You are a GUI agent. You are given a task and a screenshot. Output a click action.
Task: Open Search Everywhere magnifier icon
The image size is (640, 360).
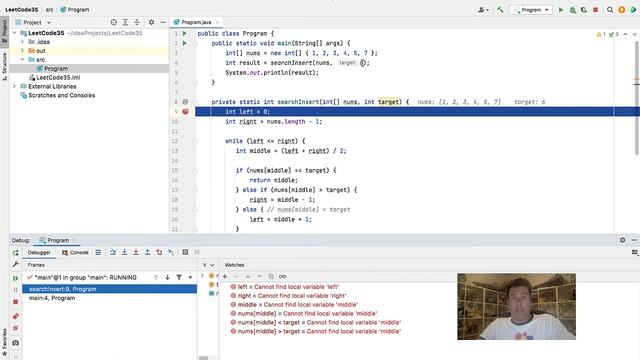click(x=610, y=10)
